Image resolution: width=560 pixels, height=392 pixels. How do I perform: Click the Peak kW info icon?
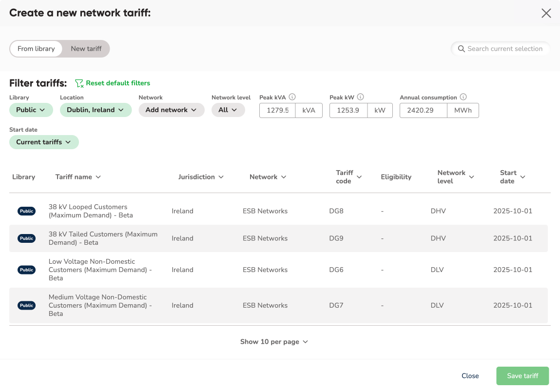coord(360,97)
